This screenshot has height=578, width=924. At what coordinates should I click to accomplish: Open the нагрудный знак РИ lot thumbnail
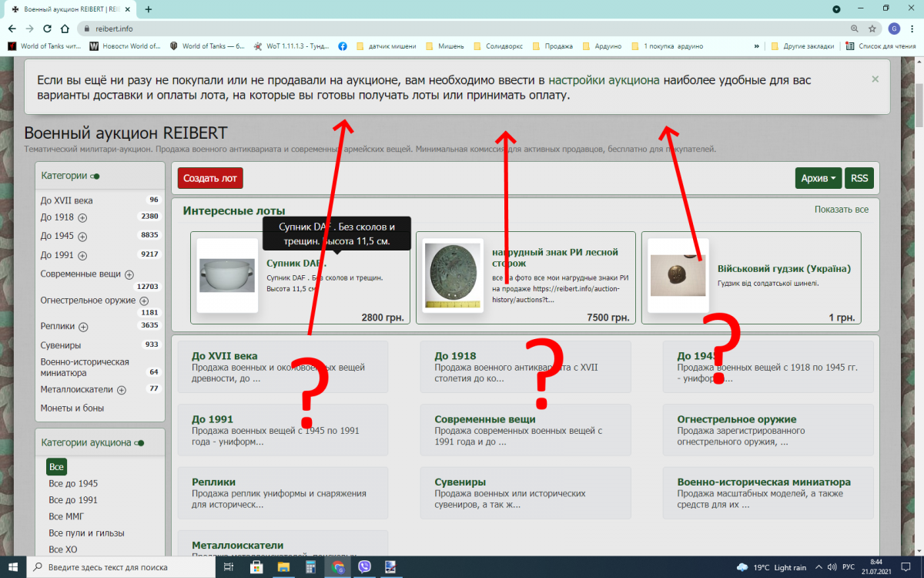click(x=454, y=275)
